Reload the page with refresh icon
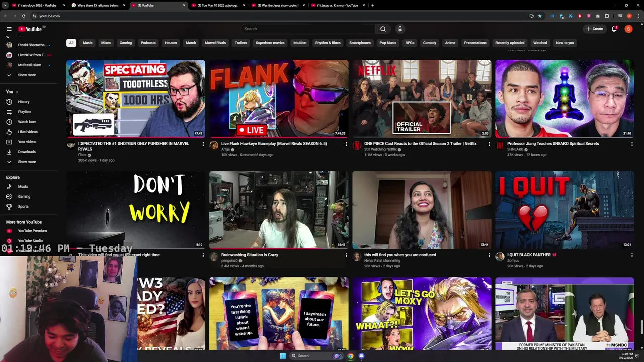644x362 pixels. point(23,16)
